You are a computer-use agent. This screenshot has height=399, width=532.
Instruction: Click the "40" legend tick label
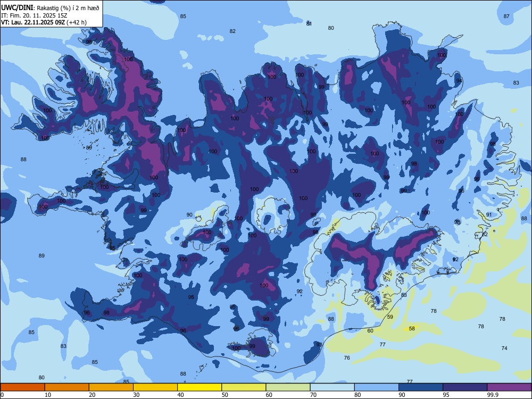point(180,395)
